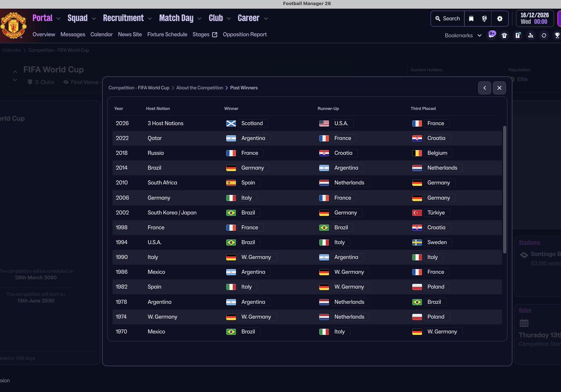
Task: Click the Spain flag in 2010 row
Action: click(230, 183)
